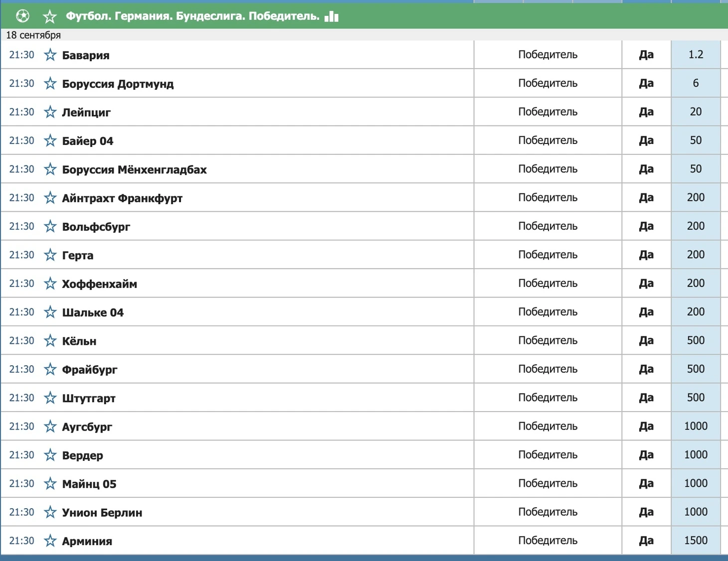Click the 'Победитель' label in the Бавария row
This screenshot has width=728, height=561.
(x=548, y=55)
